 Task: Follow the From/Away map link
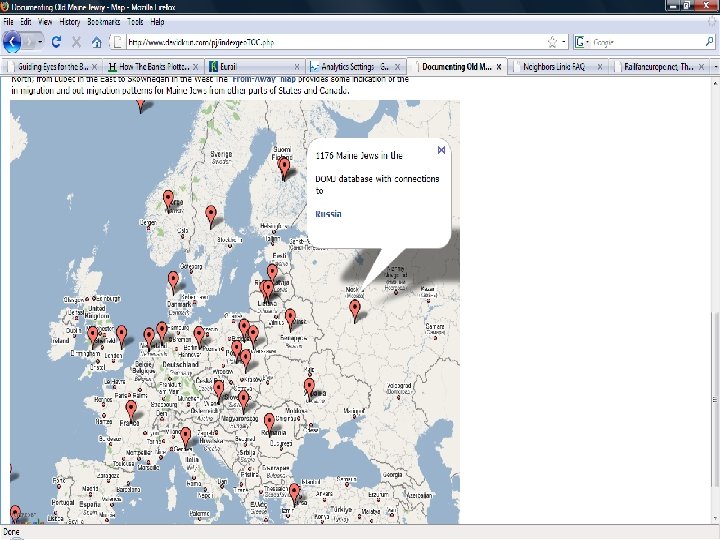264,78
